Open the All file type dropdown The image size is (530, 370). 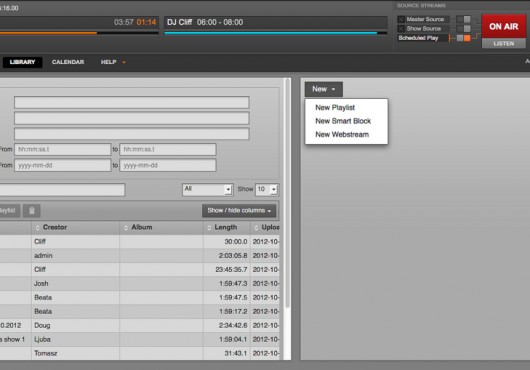pos(207,189)
